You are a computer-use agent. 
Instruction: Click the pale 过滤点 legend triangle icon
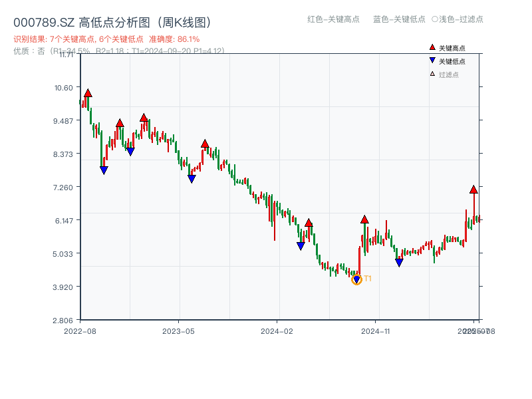[432, 74]
